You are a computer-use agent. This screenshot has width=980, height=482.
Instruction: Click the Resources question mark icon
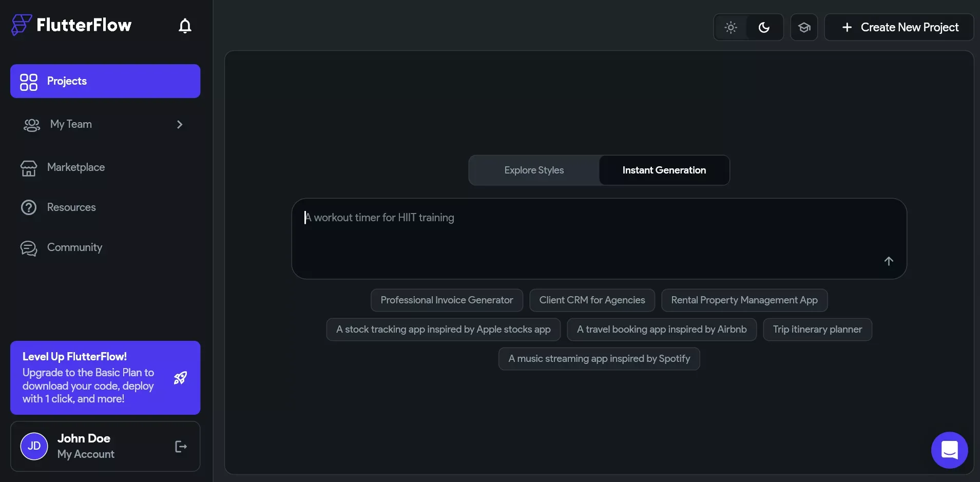[x=29, y=207]
